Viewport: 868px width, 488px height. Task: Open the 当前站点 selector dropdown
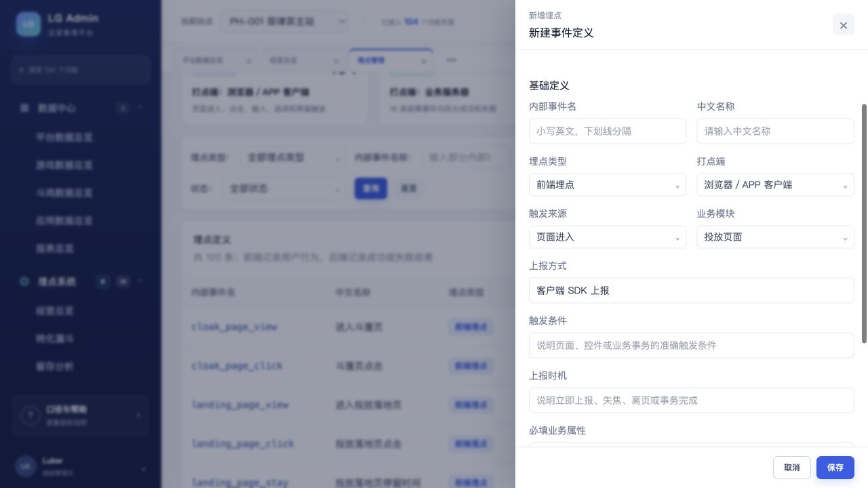coord(283,21)
